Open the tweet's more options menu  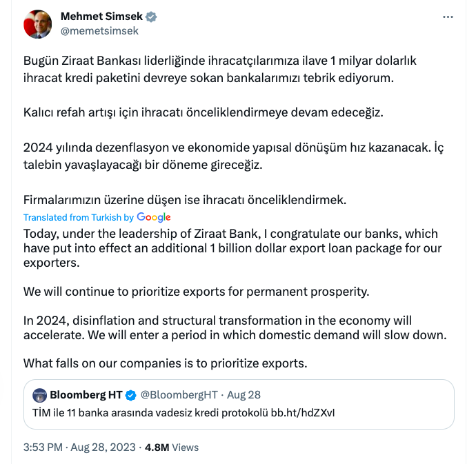coord(448,16)
